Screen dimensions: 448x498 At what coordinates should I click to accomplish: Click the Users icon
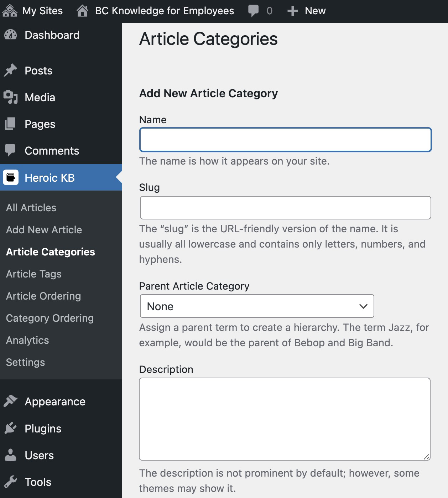tap(11, 455)
